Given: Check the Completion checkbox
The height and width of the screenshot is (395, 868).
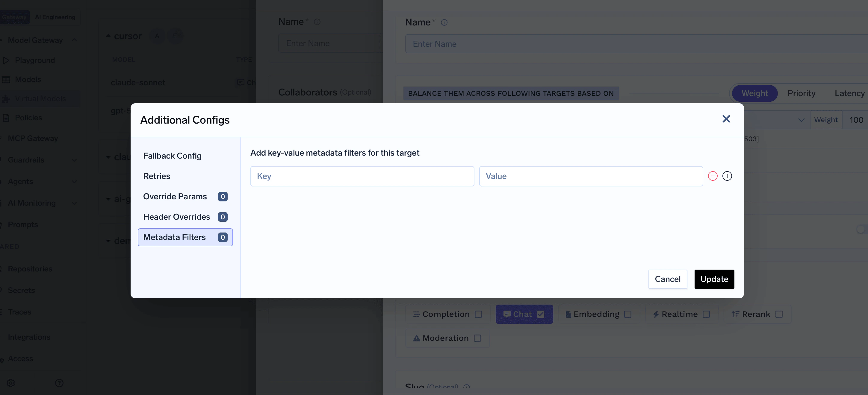Looking at the screenshot, I should (x=478, y=314).
